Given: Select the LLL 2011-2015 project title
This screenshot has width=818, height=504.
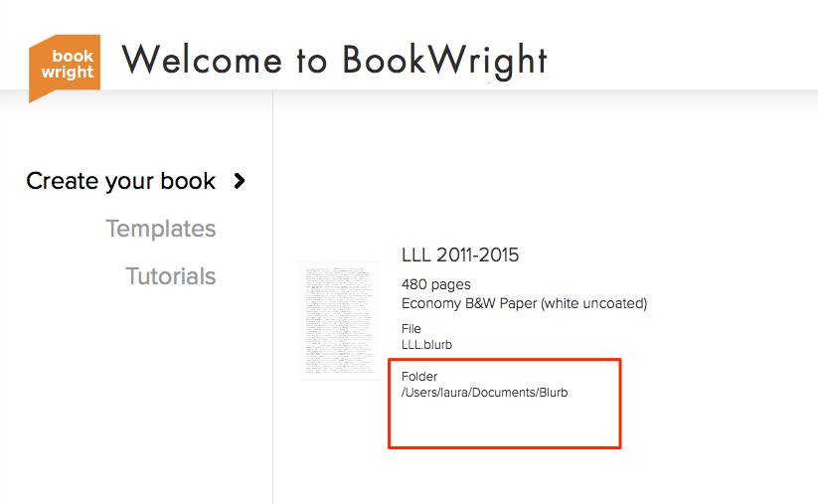Looking at the screenshot, I should [x=460, y=255].
